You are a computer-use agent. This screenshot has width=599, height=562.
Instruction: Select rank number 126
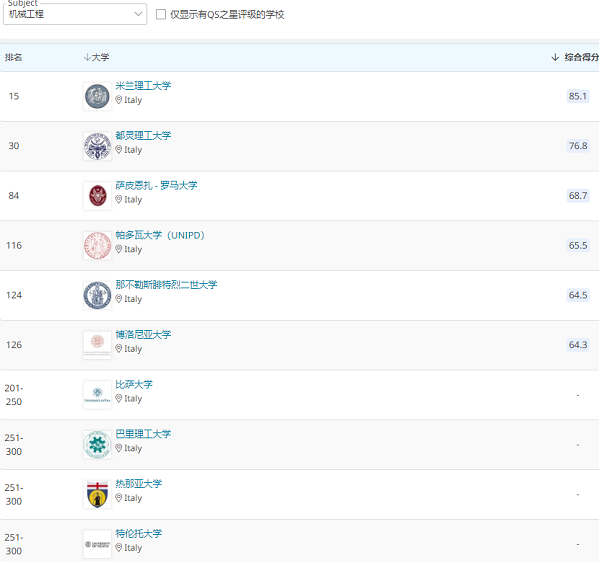click(14, 345)
